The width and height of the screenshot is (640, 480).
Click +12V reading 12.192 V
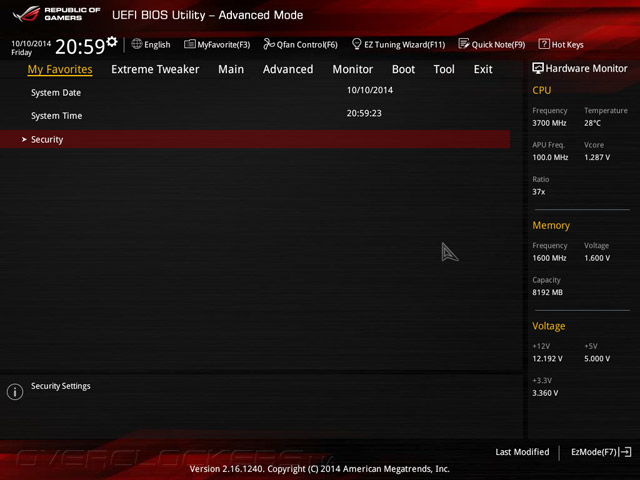point(547,358)
